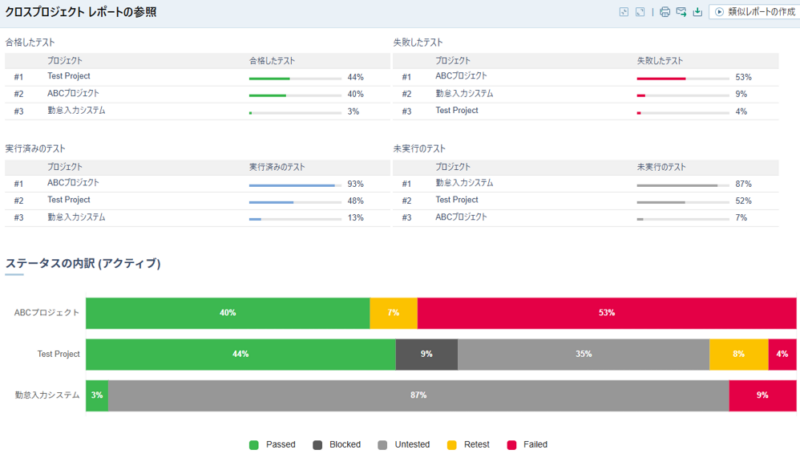
Task: Click the forward report by email icon
Action: 681,12
